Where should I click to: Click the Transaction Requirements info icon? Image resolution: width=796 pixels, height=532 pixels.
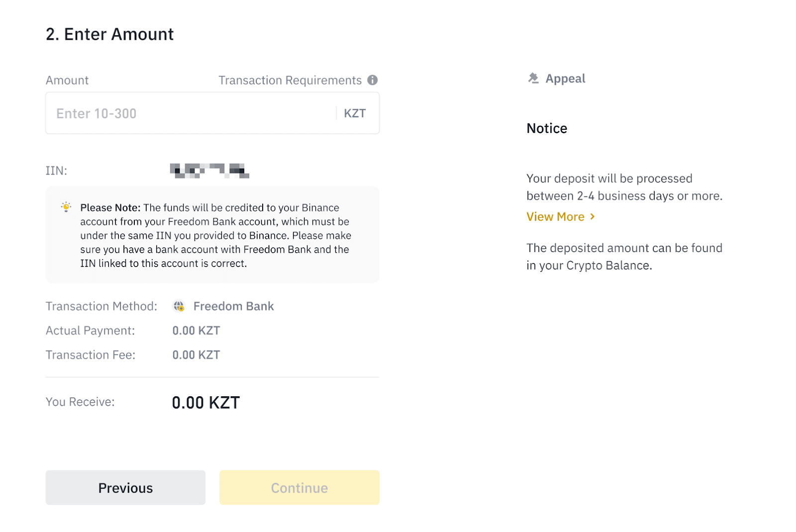[373, 80]
